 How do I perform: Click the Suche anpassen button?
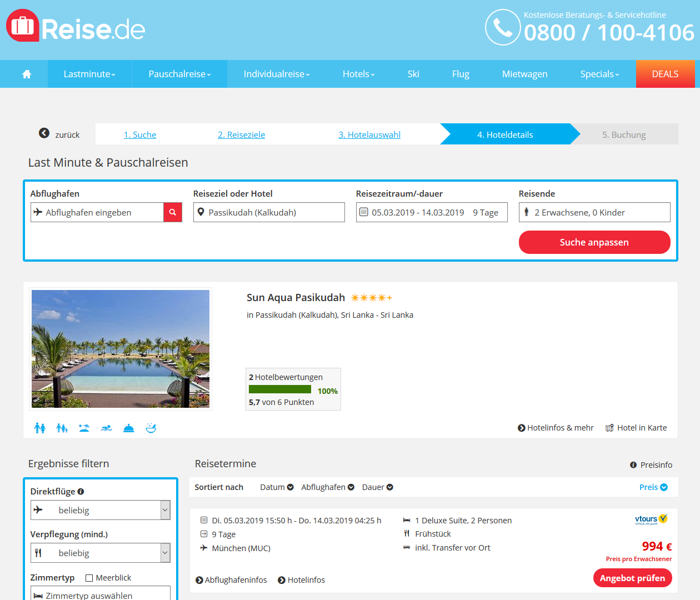[x=594, y=242]
